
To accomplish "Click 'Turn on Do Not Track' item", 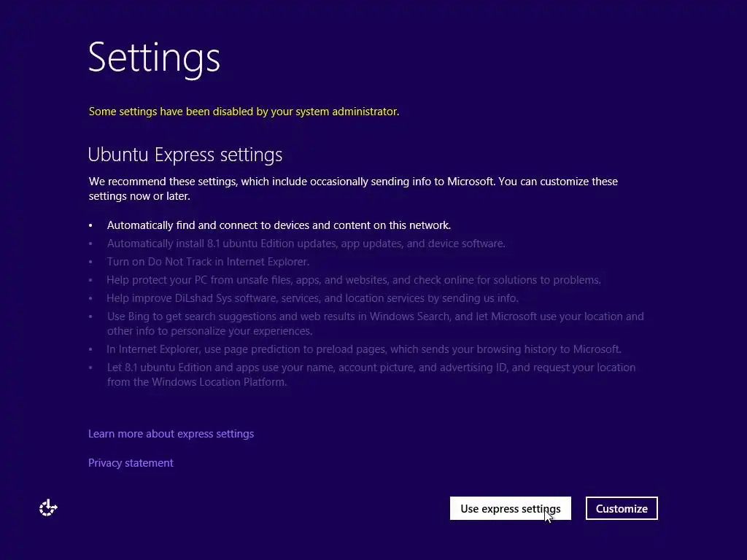I will coord(208,262).
